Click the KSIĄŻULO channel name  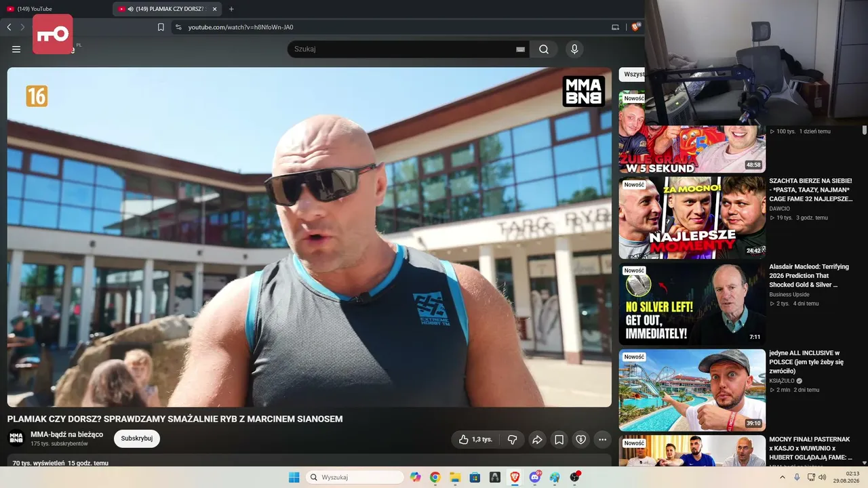tap(782, 381)
